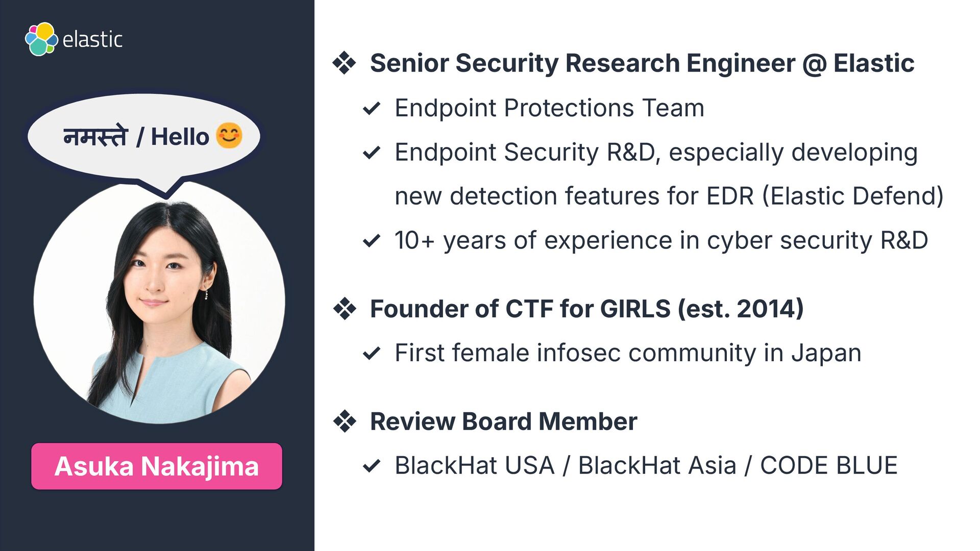Click checkmark next to BlackHat USA line
This screenshot has width=980, height=551.
372,466
